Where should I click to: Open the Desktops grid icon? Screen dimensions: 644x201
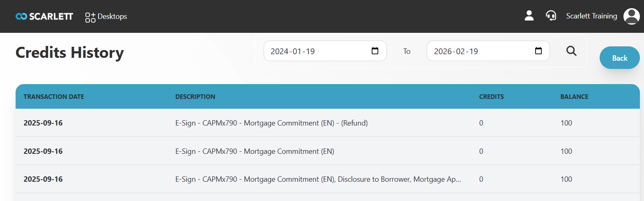pos(90,17)
